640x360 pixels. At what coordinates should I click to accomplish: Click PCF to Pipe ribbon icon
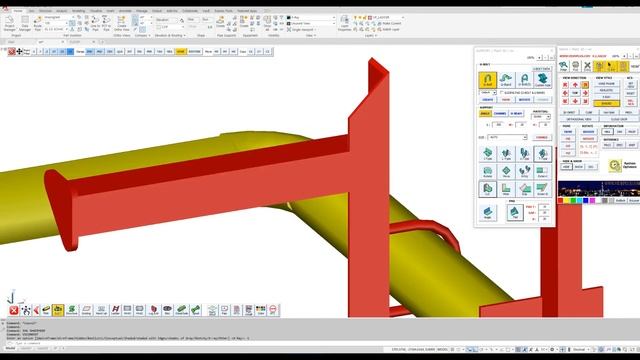coord(106,24)
